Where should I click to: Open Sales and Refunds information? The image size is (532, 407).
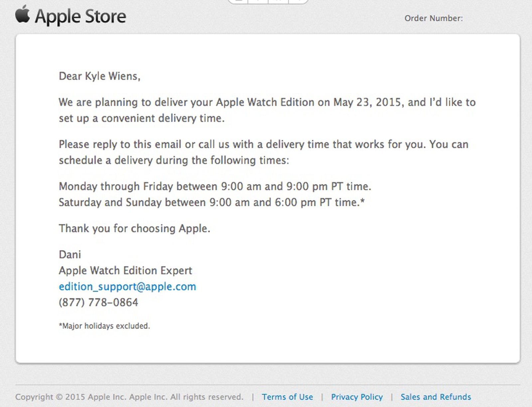(436, 397)
